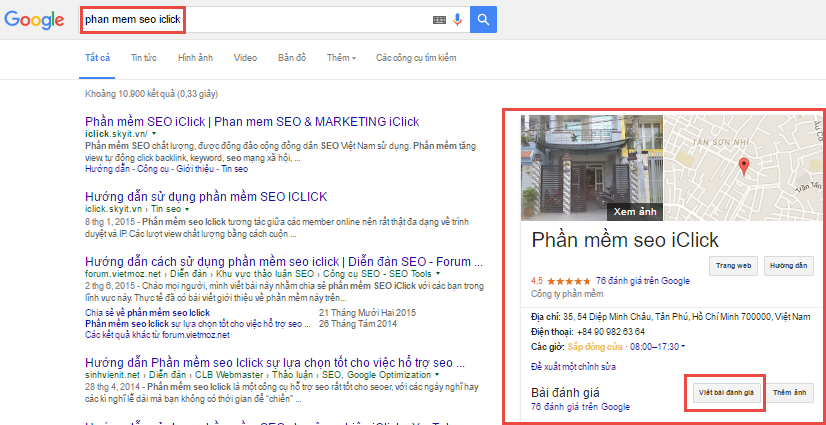
Task: Click the Trang web button
Action: (733, 266)
